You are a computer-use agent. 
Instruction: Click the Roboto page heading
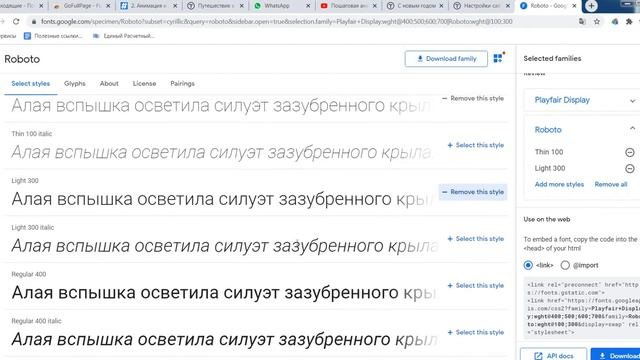22,59
